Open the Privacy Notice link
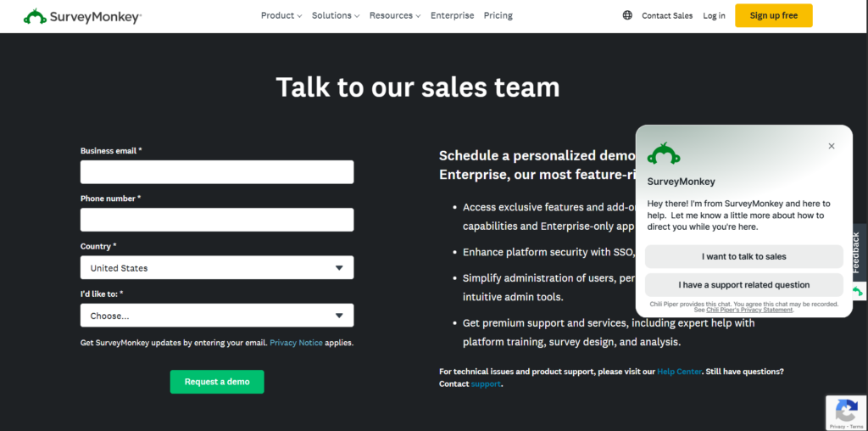Viewport: 868px width, 431px height. click(x=296, y=343)
